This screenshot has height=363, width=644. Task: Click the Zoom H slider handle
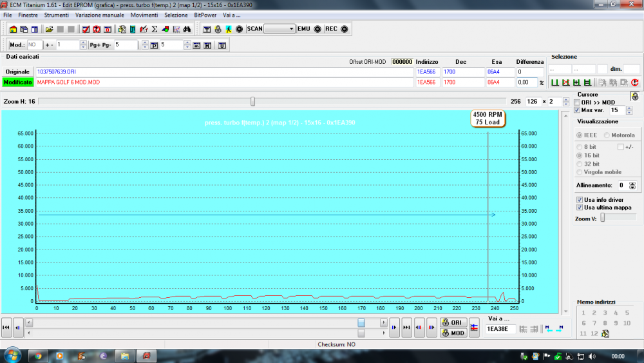[x=252, y=101]
